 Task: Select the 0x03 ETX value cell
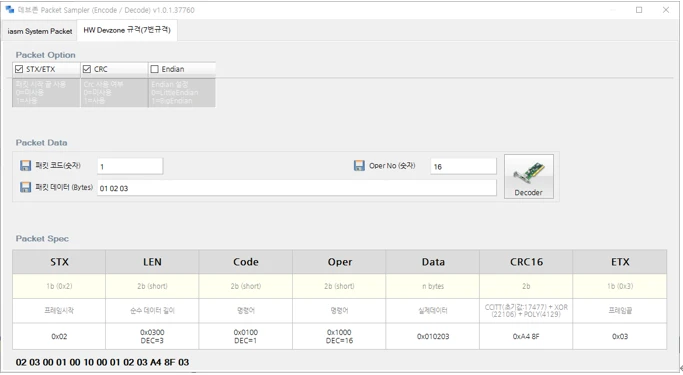click(x=620, y=336)
